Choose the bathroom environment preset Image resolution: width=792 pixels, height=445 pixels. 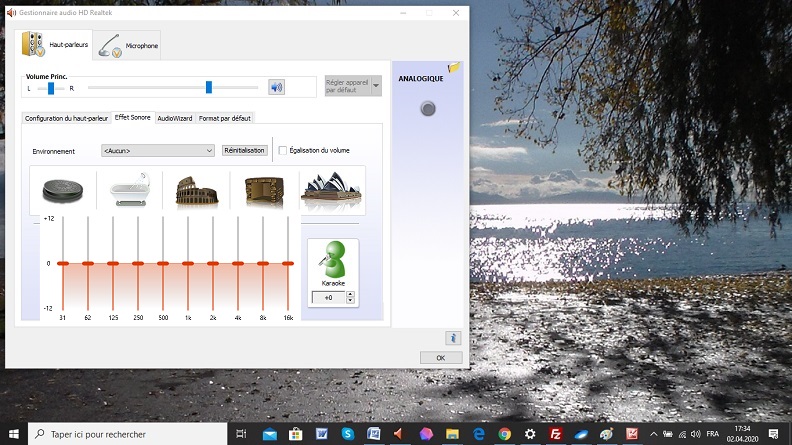(130, 190)
